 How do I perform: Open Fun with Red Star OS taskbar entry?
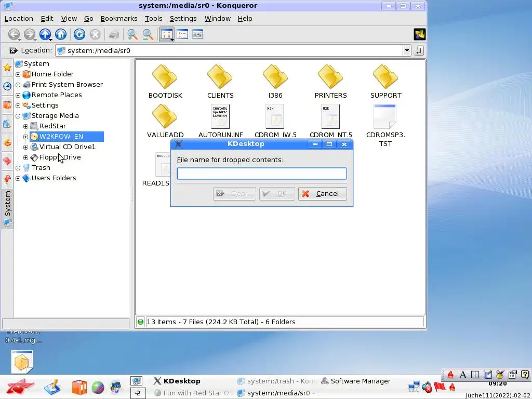pos(193,393)
